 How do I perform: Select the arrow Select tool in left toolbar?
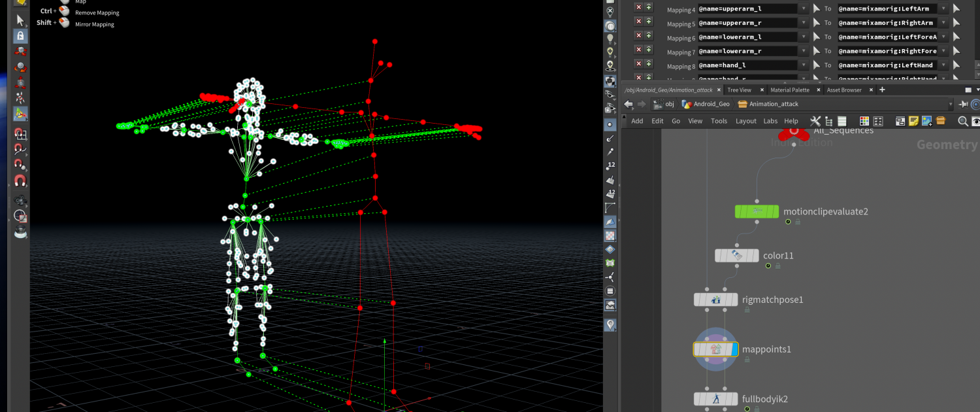20,20
